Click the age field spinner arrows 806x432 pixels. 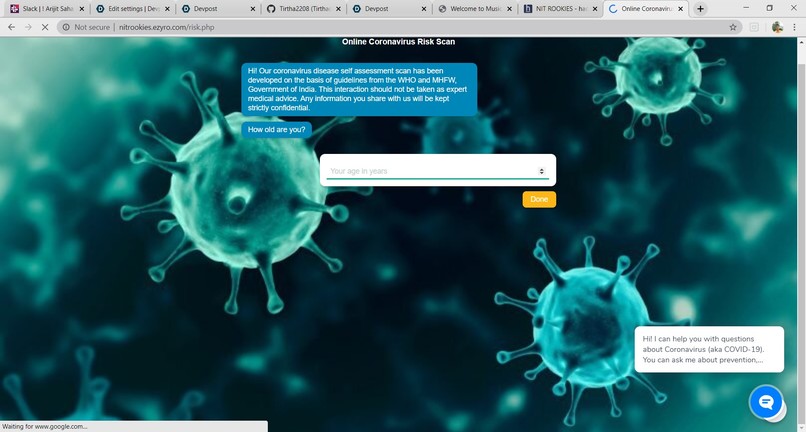pos(541,171)
